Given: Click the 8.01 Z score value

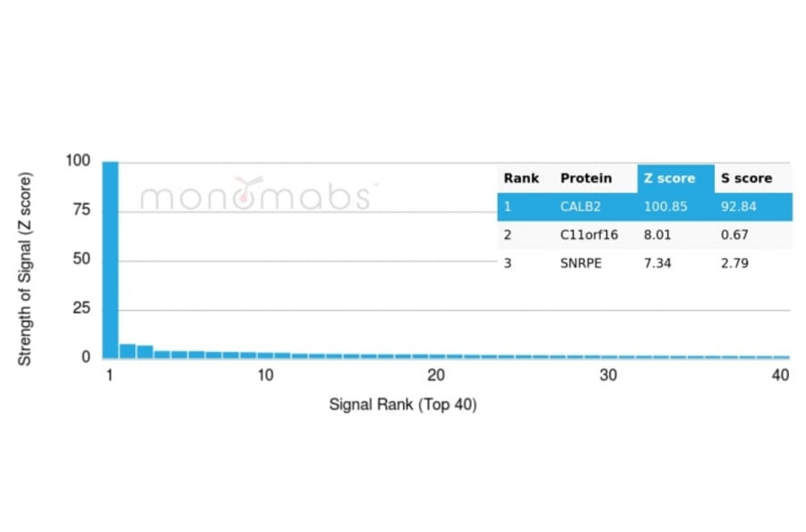Looking at the screenshot, I should click(x=657, y=235).
